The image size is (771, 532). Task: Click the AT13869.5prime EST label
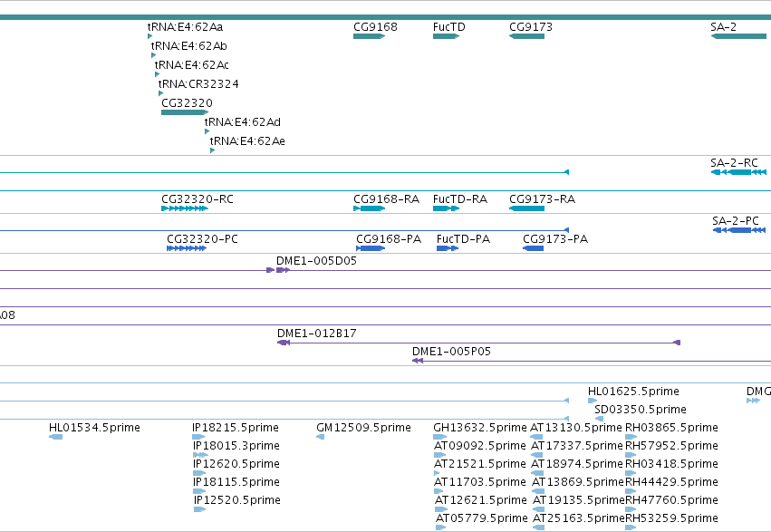point(578,483)
